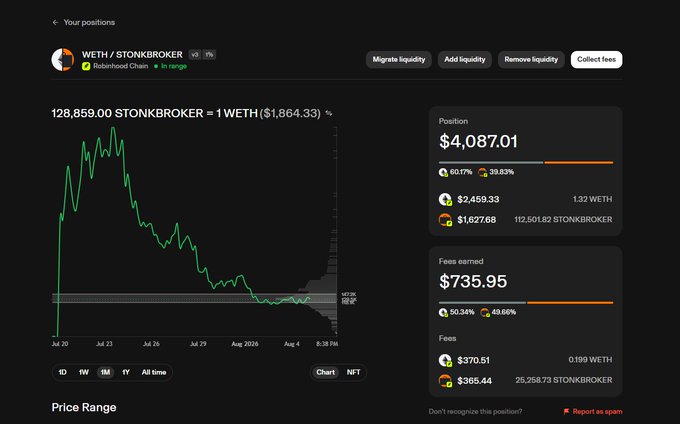Click Remove liquidity
The width and height of the screenshot is (680, 424).
[531, 59]
